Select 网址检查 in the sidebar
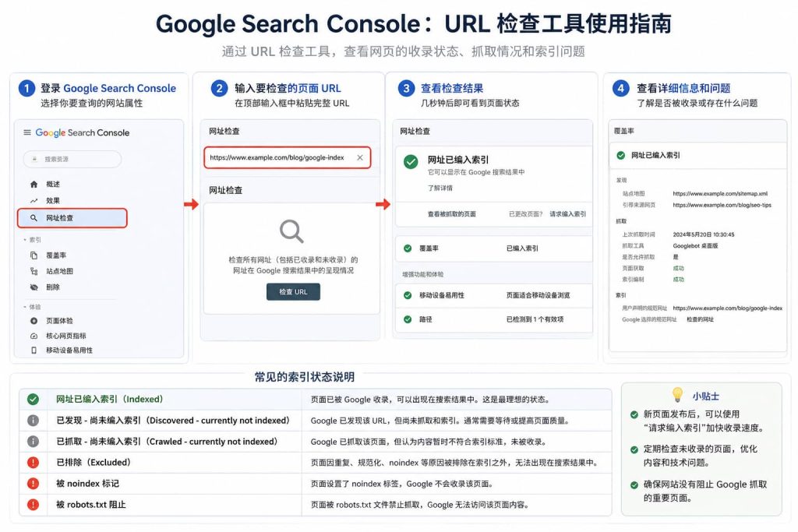The width and height of the screenshot is (798, 532). coord(72,217)
